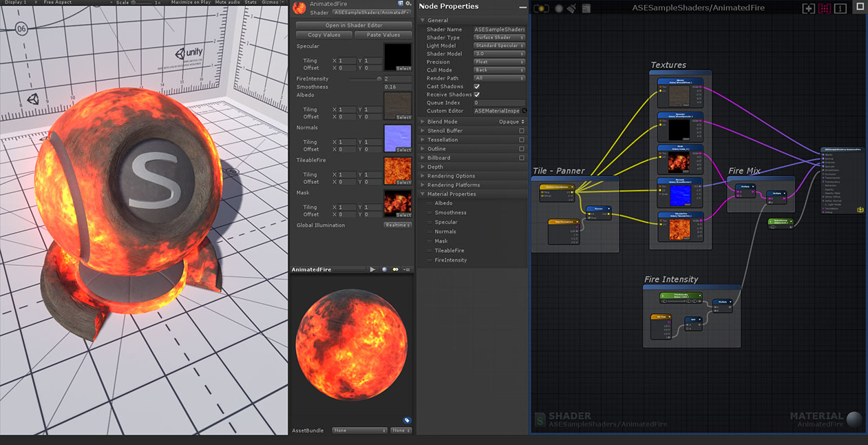
Task: Open the Light Model dropdown
Action: [500, 45]
